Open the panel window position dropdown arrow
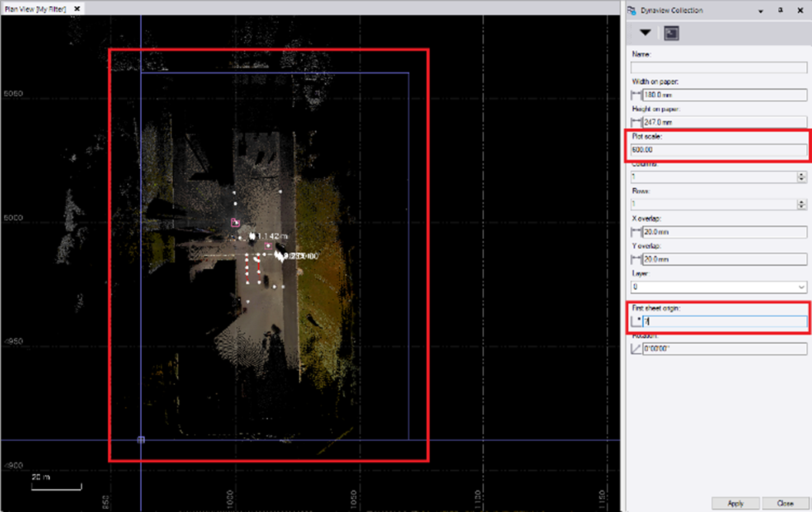Image resolution: width=812 pixels, height=512 pixels. 762,10
